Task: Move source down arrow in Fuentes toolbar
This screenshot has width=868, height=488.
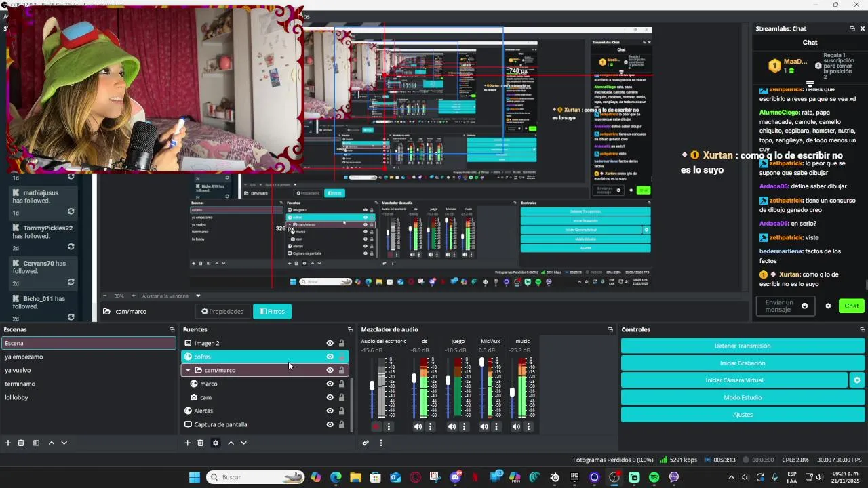Action: pyautogui.click(x=243, y=443)
